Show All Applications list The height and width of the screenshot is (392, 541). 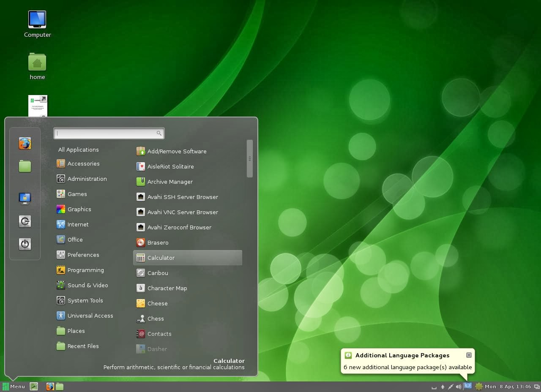click(x=78, y=150)
